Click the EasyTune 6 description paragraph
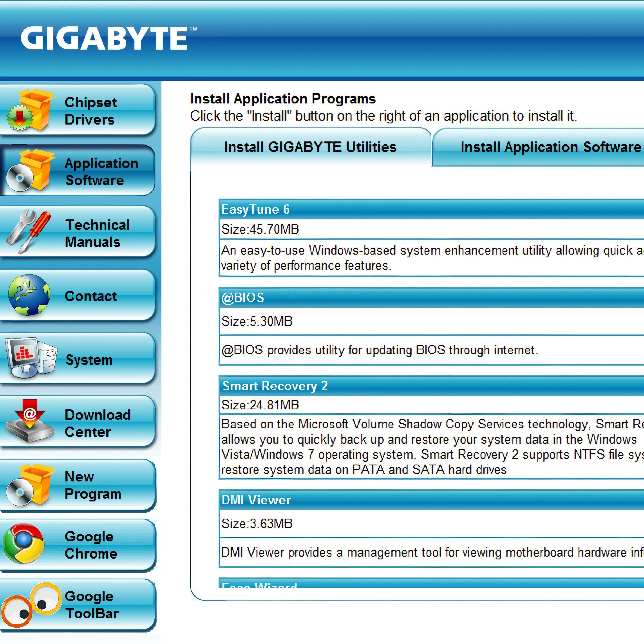 tap(432, 258)
